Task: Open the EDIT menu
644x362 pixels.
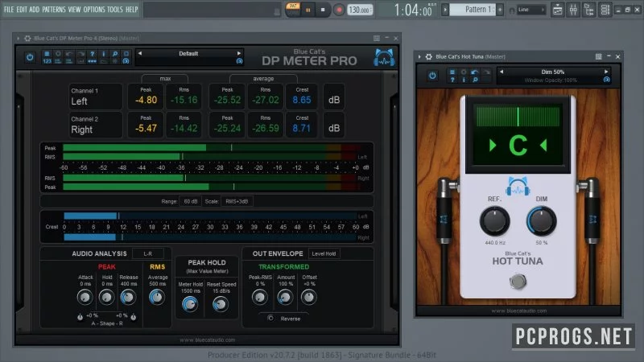Action: 22,9
